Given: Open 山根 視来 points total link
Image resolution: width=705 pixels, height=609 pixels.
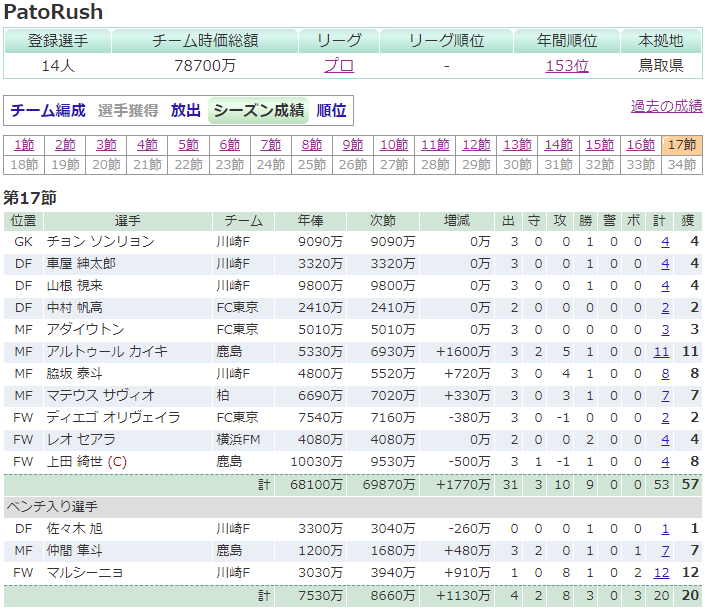Looking at the screenshot, I should click(665, 286).
